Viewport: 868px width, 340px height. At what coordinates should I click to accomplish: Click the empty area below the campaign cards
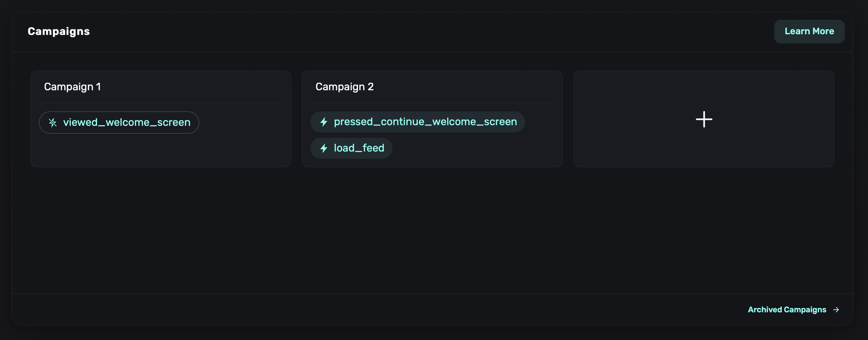(431, 229)
